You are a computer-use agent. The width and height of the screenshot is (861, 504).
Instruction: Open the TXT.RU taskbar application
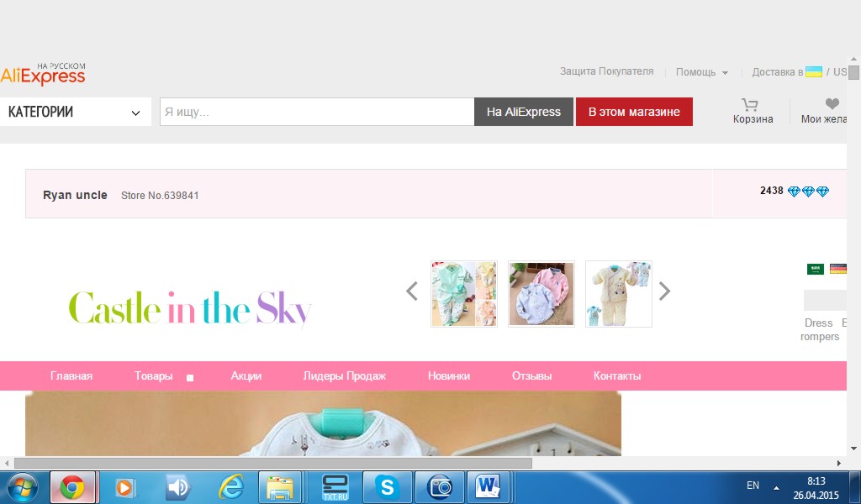[x=335, y=487]
